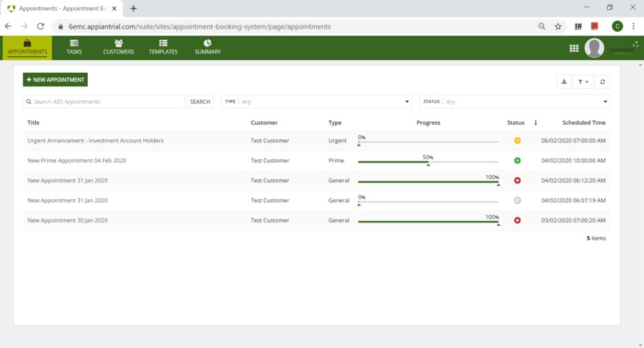
Task: Reload the page with the browser refresh icon
Action: [40, 26]
